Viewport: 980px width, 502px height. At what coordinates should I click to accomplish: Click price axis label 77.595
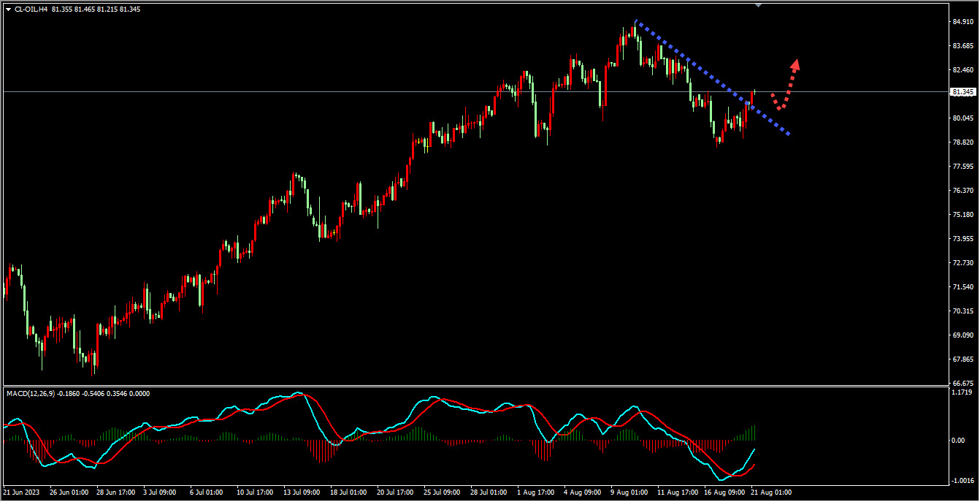tap(964, 167)
